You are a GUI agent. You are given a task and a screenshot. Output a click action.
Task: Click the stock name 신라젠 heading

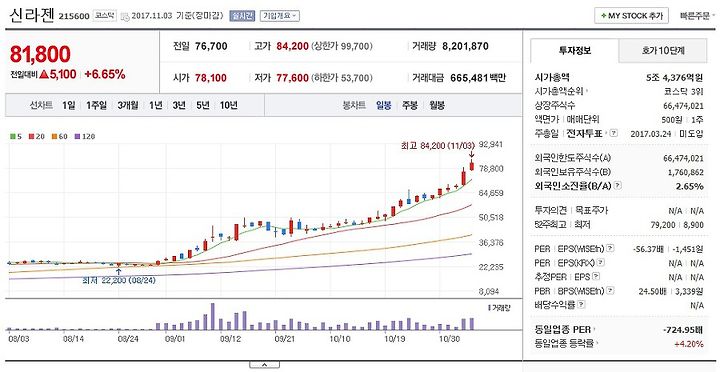31,15
